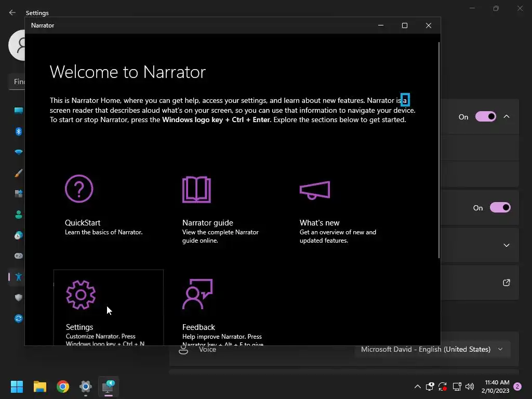Click 'Learn the basics of Narrator.' text
This screenshot has width=532, height=399.
click(103, 232)
